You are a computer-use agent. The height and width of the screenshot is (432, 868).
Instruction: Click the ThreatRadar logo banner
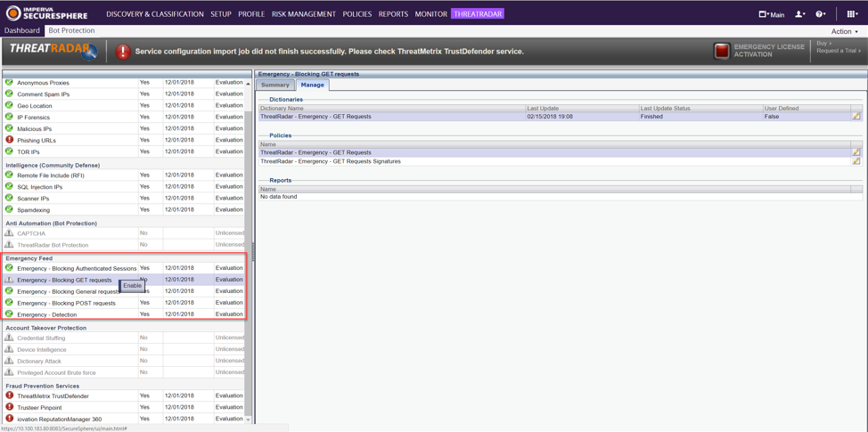[x=53, y=52]
